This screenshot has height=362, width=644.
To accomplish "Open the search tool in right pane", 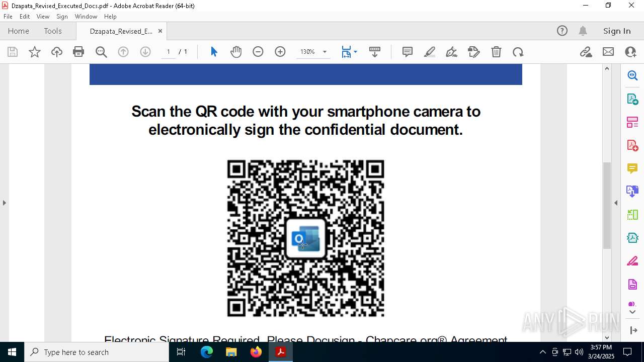I will (x=632, y=75).
